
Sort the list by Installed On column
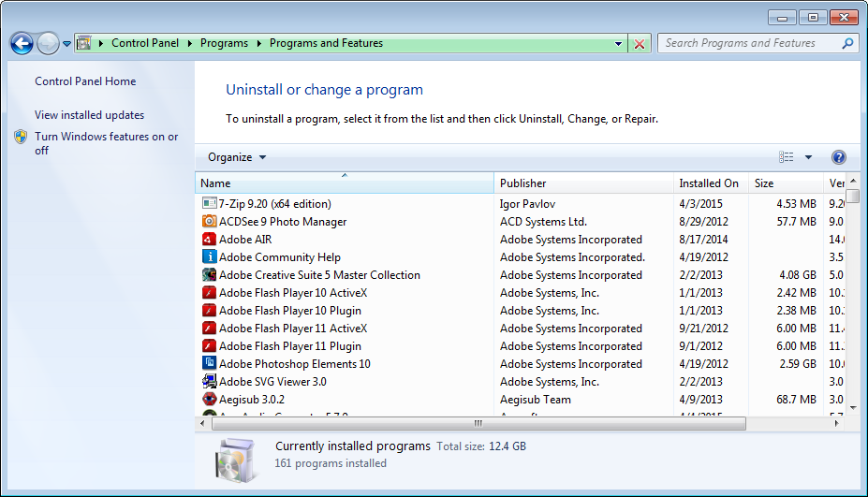[x=711, y=183]
